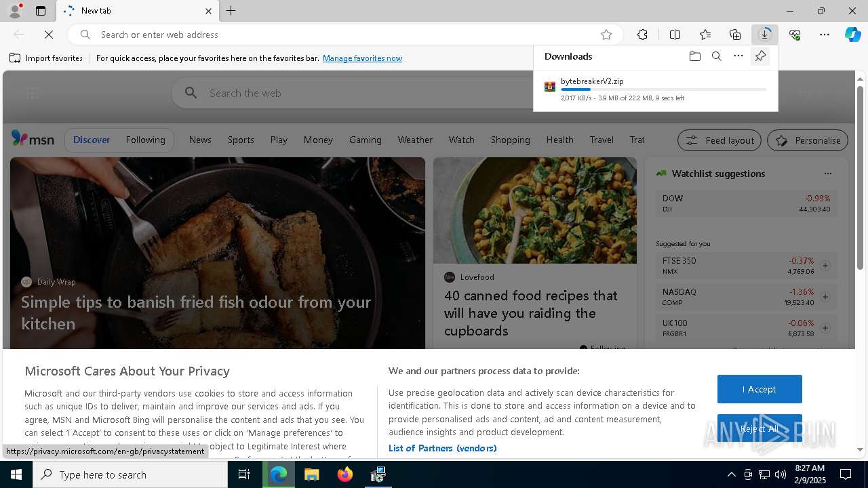Click I Accept cookies button

(x=759, y=389)
